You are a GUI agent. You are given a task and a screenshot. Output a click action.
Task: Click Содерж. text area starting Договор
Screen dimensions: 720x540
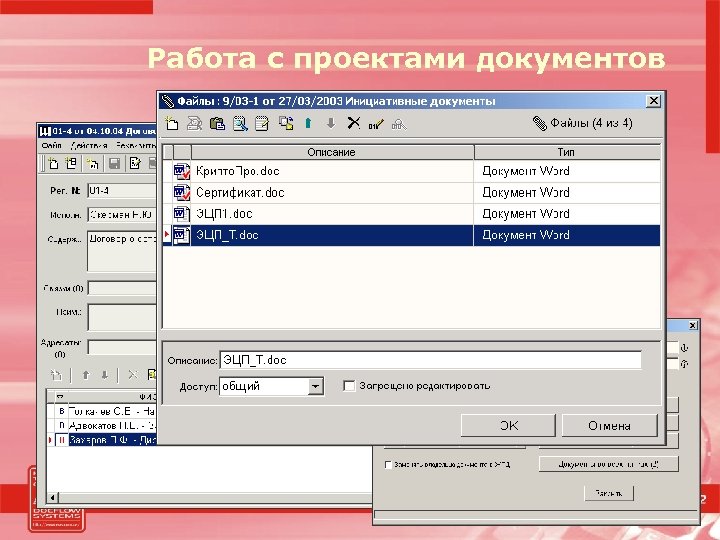(x=122, y=252)
